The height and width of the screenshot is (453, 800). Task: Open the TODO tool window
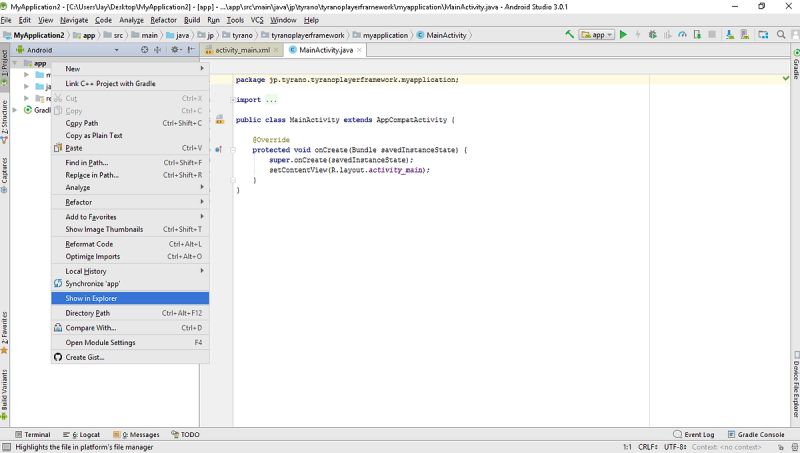pos(185,435)
